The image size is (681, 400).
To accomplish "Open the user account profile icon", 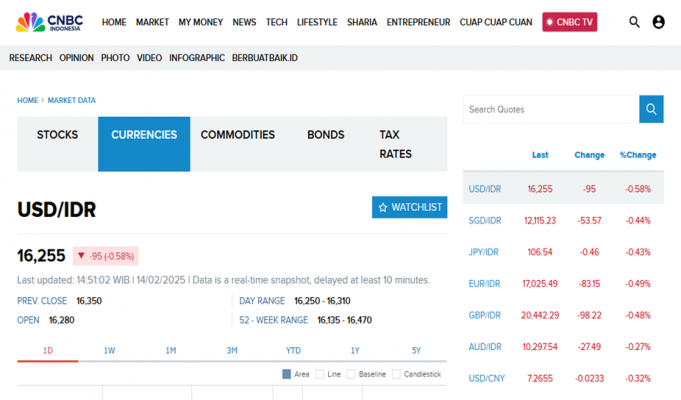I will point(658,22).
